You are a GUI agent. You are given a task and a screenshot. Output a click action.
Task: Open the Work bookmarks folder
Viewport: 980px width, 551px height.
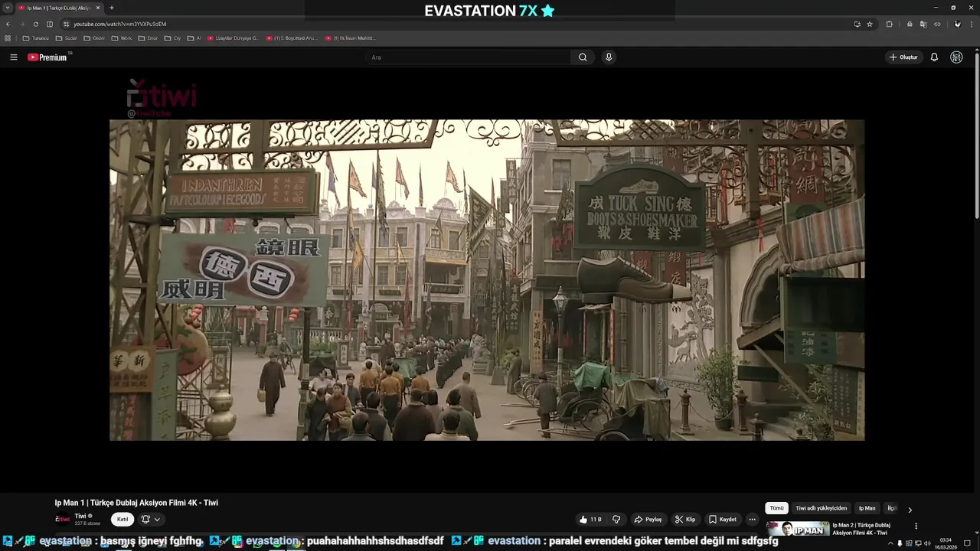[122, 38]
